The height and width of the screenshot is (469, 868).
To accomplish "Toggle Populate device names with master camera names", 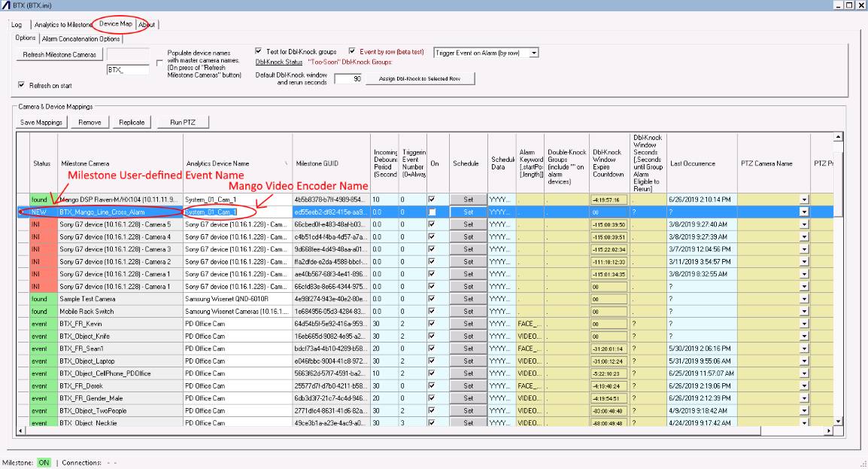I will 160,63.
